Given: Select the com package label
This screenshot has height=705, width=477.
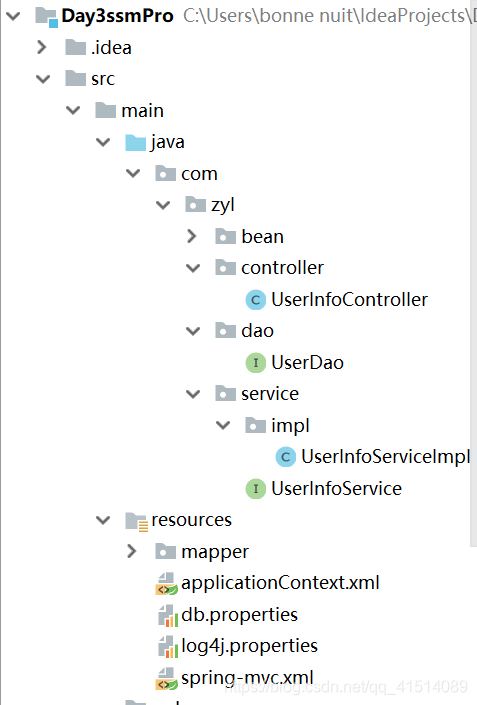Looking at the screenshot, I should point(199,174).
